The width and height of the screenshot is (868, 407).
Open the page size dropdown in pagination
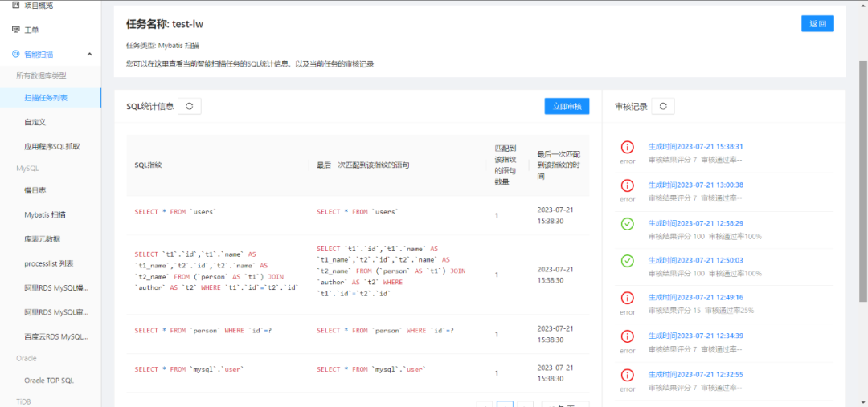[565, 404]
